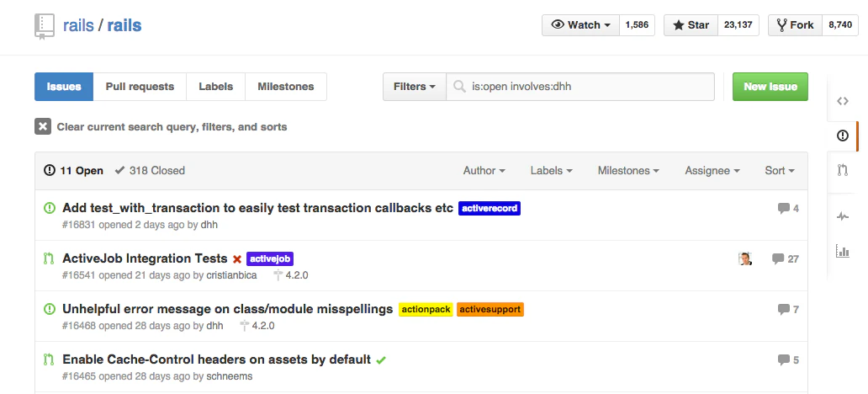This screenshot has height=394, width=868.
Task: Click comment icon with 5 comments
Action: 783,359
